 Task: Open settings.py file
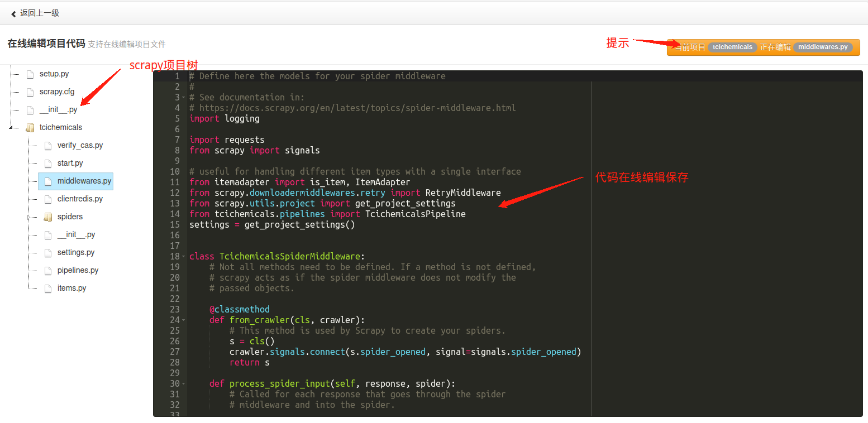tap(76, 252)
